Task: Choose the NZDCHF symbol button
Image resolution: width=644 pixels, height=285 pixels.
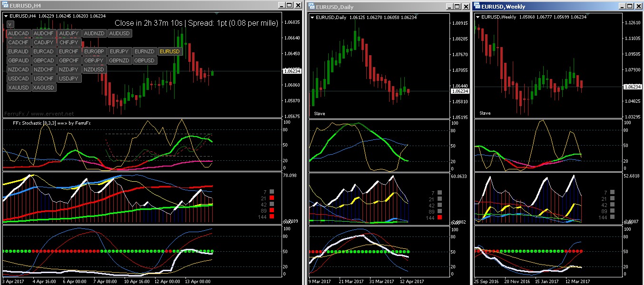Action: pos(44,69)
